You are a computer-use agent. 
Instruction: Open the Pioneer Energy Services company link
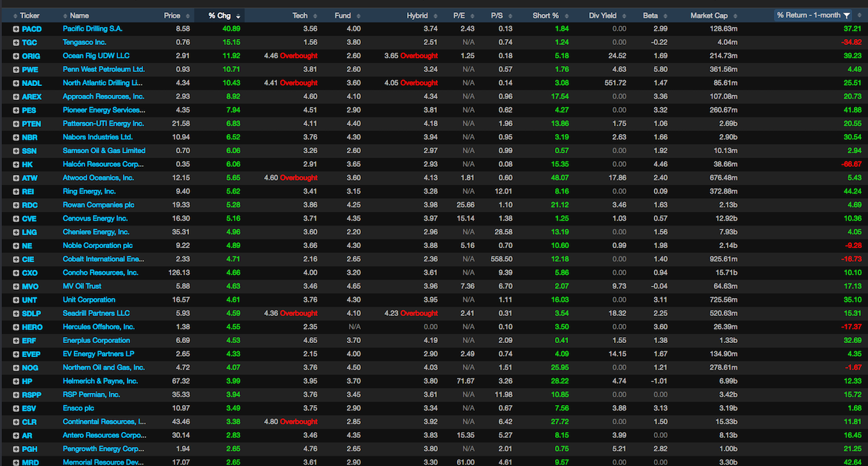104,110
